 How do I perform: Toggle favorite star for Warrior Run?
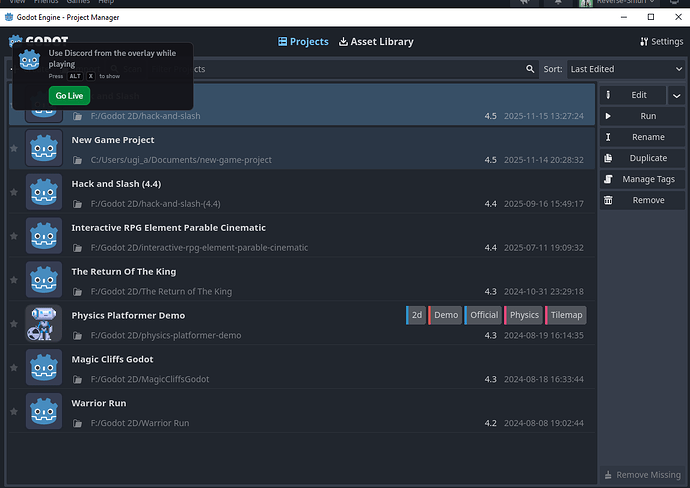tap(14, 412)
